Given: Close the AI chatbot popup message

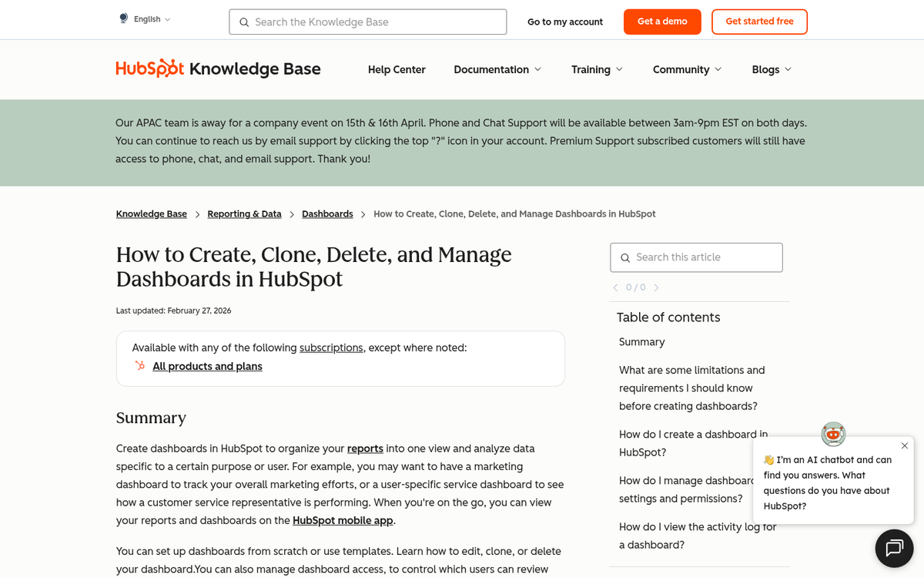Looking at the screenshot, I should [x=904, y=445].
